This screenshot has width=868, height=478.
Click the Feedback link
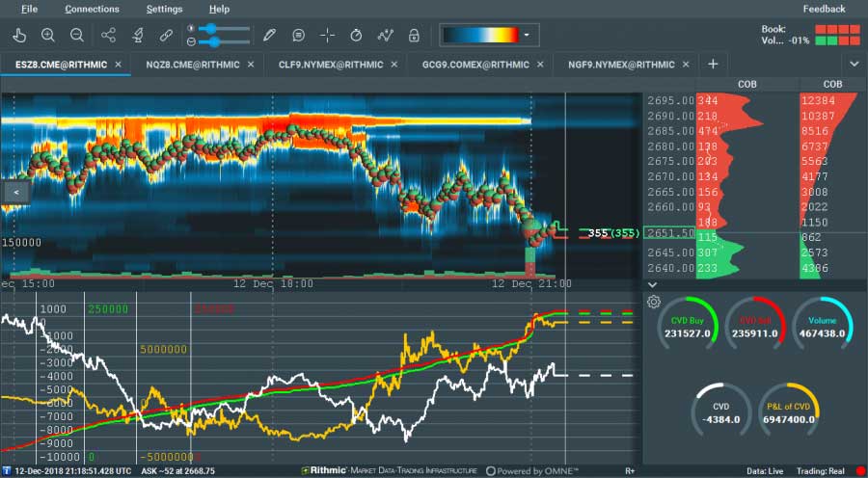pyautogui.click(x=824, y=9)
